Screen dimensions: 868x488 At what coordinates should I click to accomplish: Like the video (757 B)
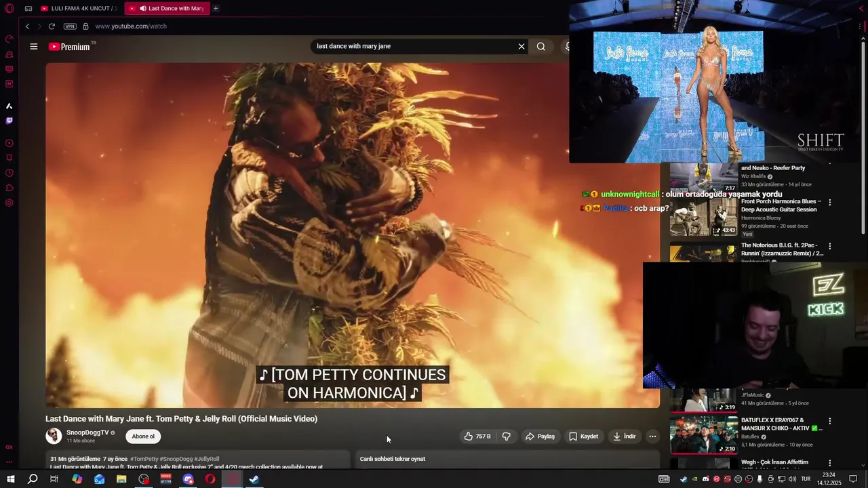point(477,436)
